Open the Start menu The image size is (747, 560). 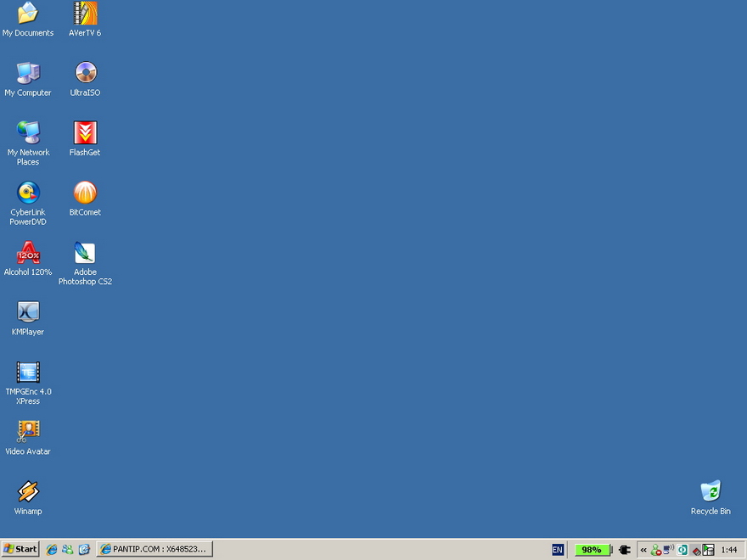click(x=20, y=549)
